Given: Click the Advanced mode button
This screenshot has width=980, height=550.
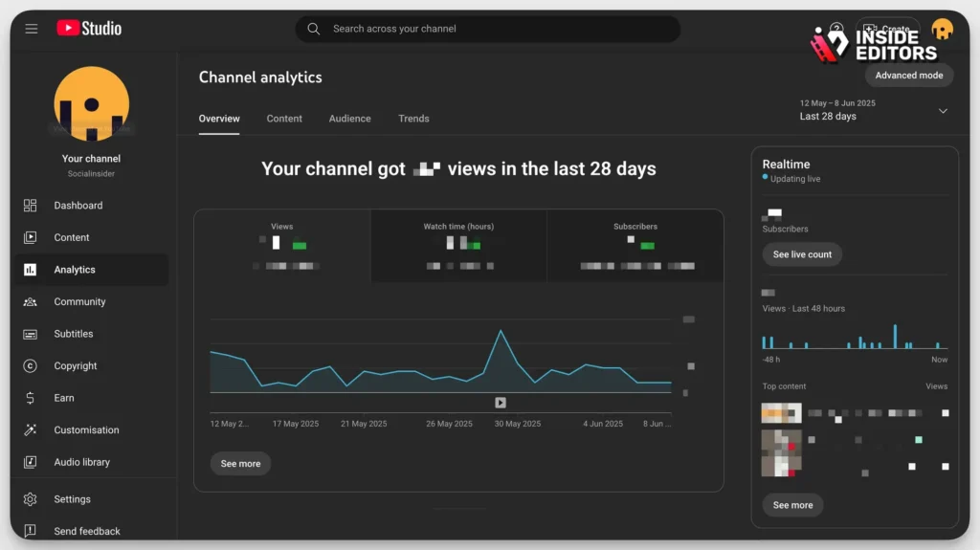Looking at the screenshot, I should pyautogui.click(x=909, y=75).
